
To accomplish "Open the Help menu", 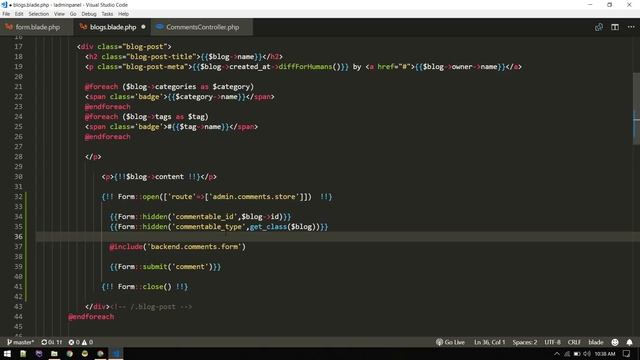I will [x=123, y=14].
